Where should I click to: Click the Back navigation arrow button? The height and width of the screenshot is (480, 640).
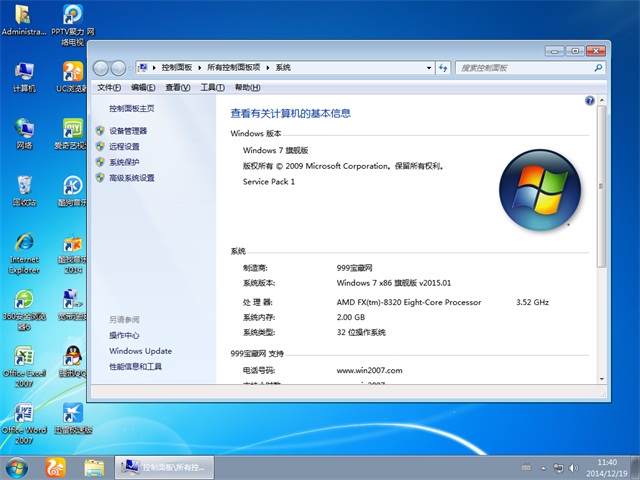(100, 67)
